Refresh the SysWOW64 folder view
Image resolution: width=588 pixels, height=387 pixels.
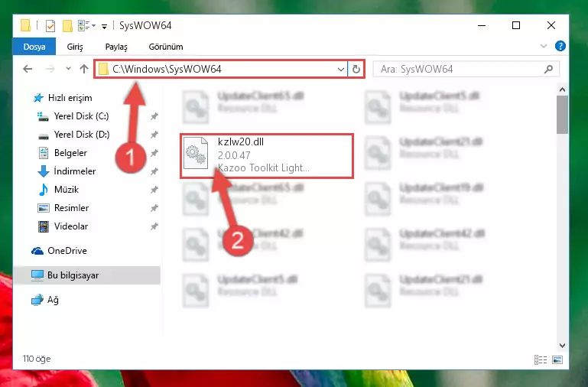(356, 70)
